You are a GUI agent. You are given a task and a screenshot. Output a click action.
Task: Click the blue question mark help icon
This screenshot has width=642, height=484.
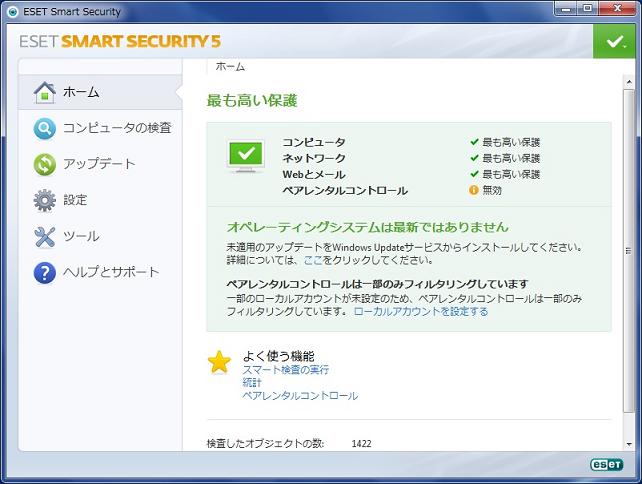45,273
